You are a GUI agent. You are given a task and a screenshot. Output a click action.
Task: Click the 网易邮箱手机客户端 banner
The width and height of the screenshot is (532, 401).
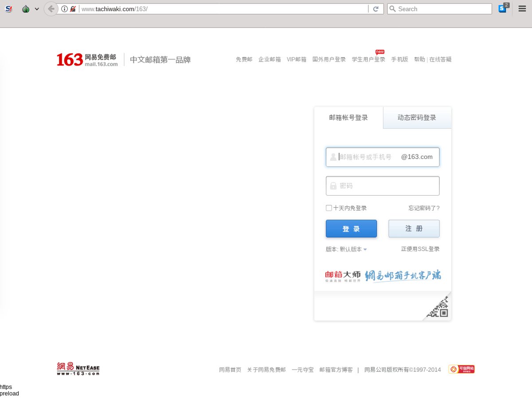403,275
